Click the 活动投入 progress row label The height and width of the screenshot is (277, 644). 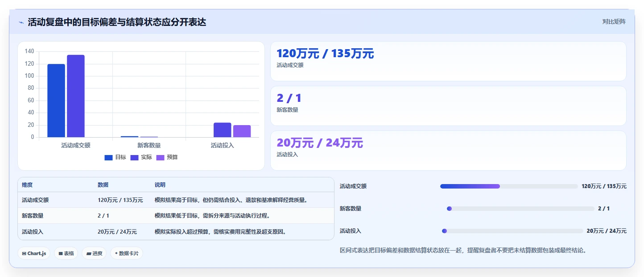point(351,231)
